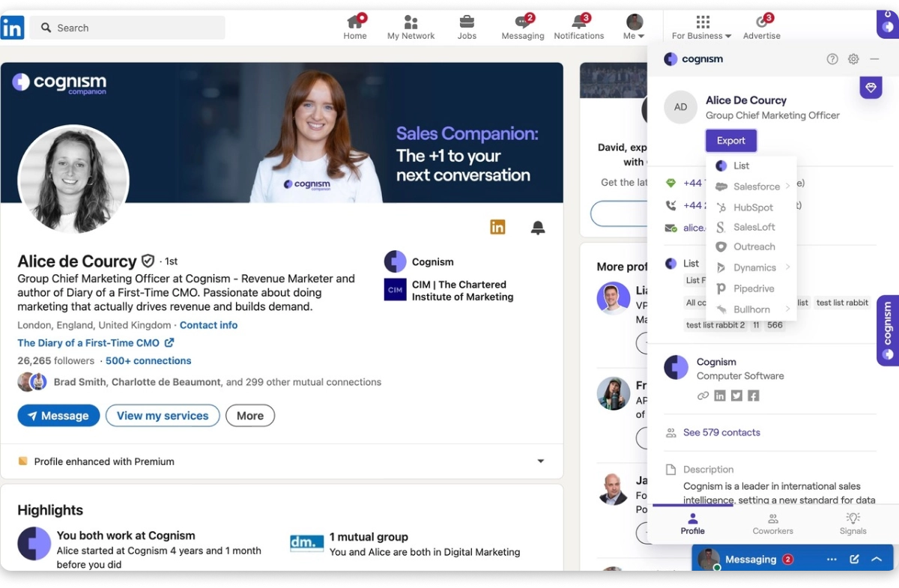Click See 579 contacts link
Viewport: 899px width, 588px height.
click(721, 432)
